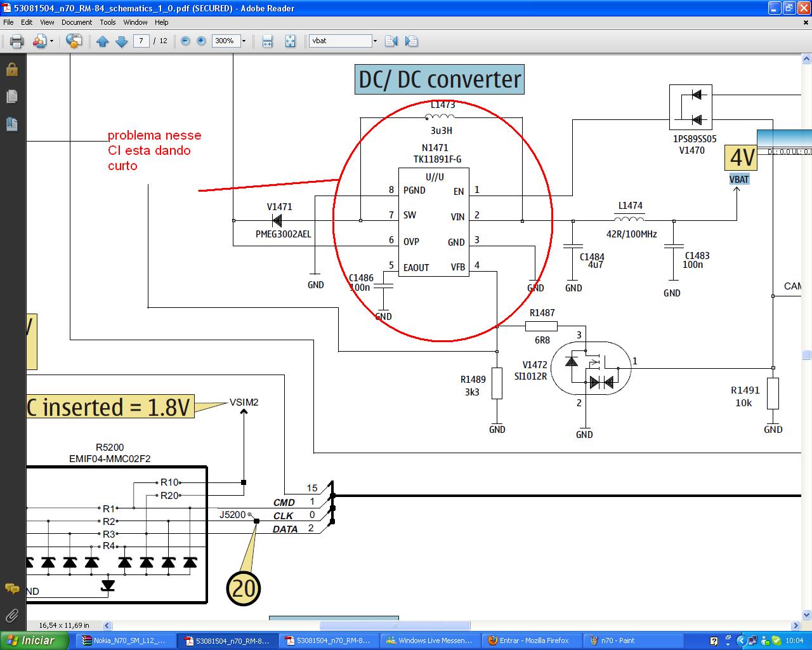Go to previous page with up arrow

point(103,41)
